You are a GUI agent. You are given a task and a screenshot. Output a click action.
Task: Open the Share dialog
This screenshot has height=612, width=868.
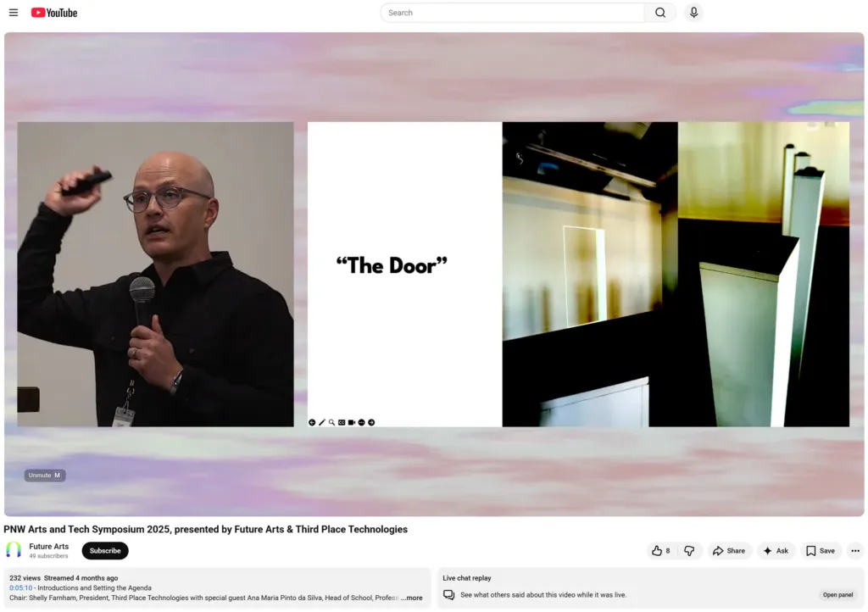tap(729, 551)
